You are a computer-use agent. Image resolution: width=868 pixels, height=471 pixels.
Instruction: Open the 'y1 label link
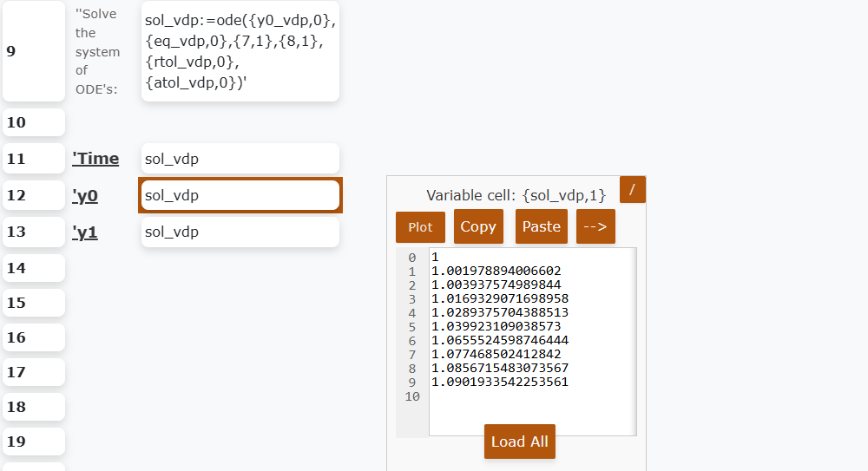tap(85, 232)
